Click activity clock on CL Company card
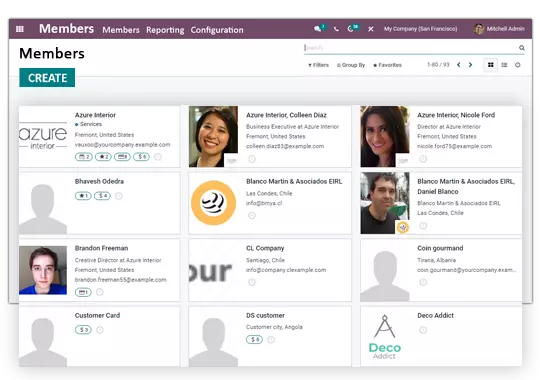This screenshot has height=380, width=540. click(252, 282)
